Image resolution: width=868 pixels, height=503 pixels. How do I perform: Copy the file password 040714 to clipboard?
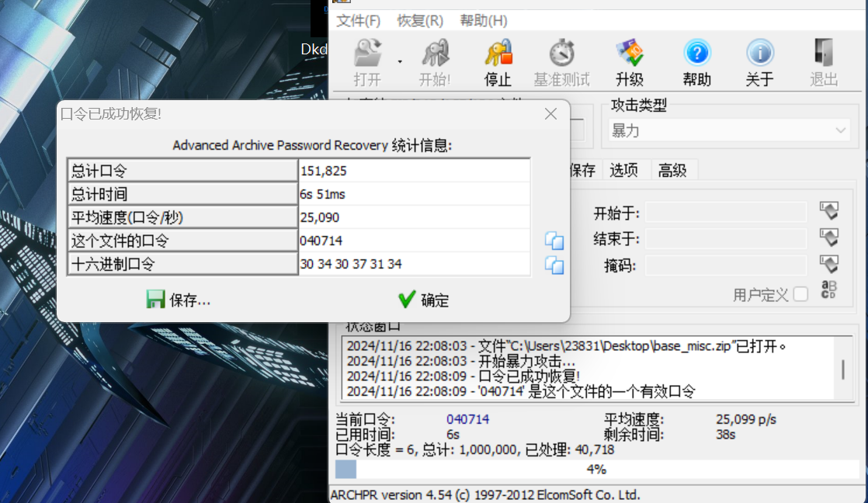click(554, 241)
